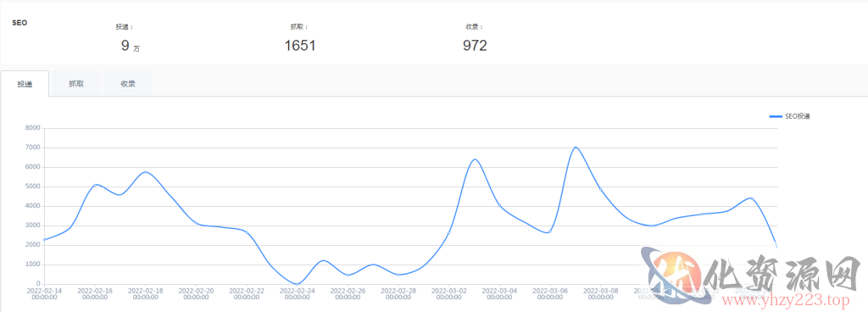Viewport: 868px width, 312px height.
Task: Open the 抓取 tab
Action: click(76, 84)
